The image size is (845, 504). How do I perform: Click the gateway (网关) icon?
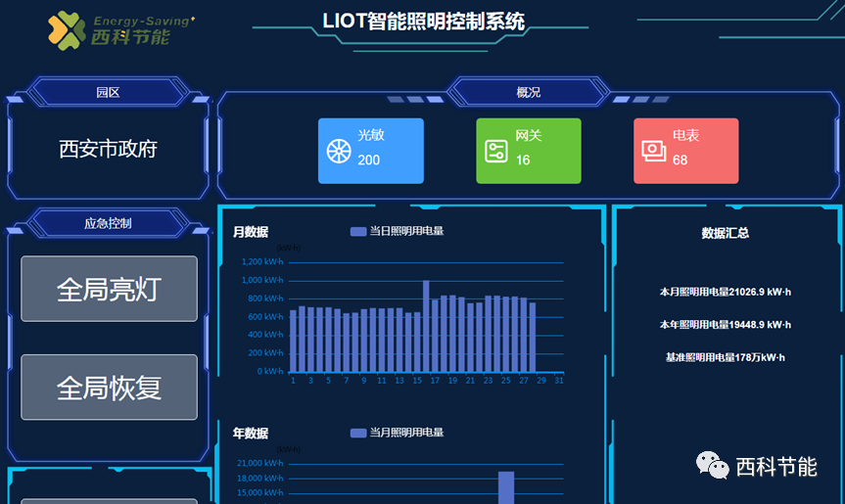pyautogui.click(x=496, y=152)
